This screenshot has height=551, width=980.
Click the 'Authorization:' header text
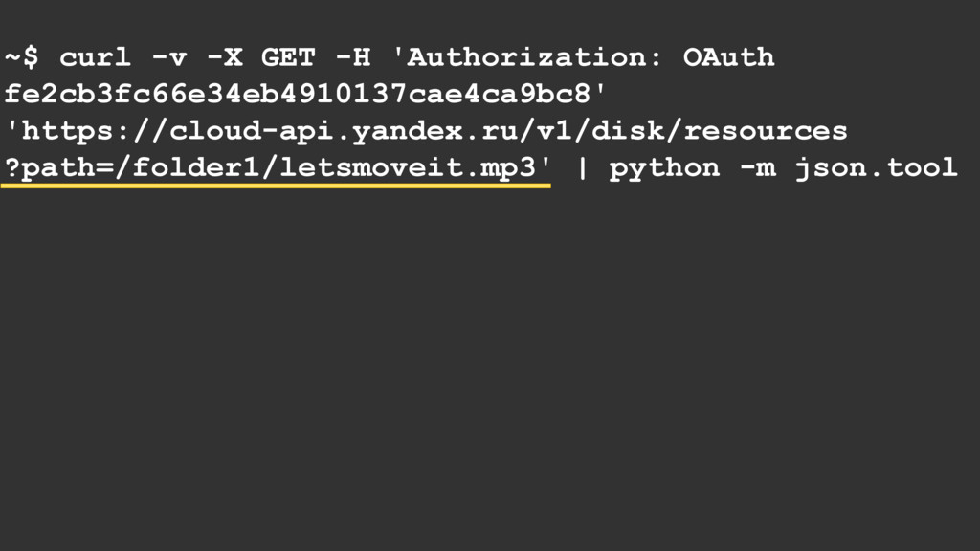(x=527, y=57)
